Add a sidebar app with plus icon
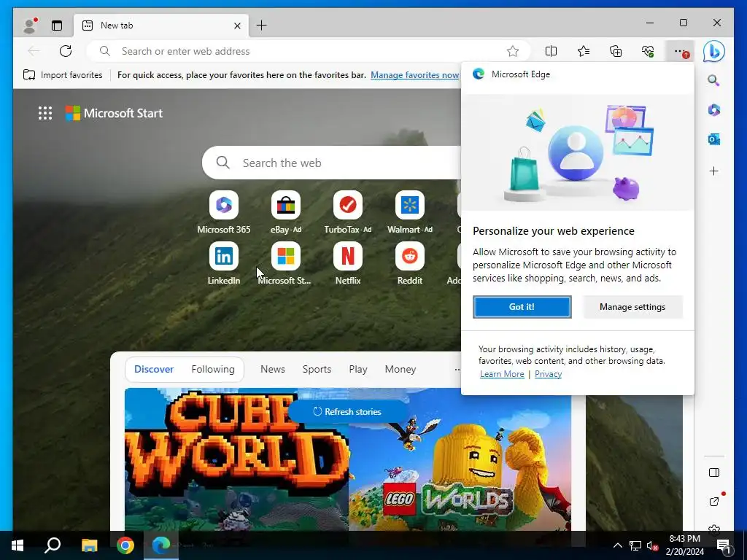Screen dimensions: 747x560 click(713, 171)
